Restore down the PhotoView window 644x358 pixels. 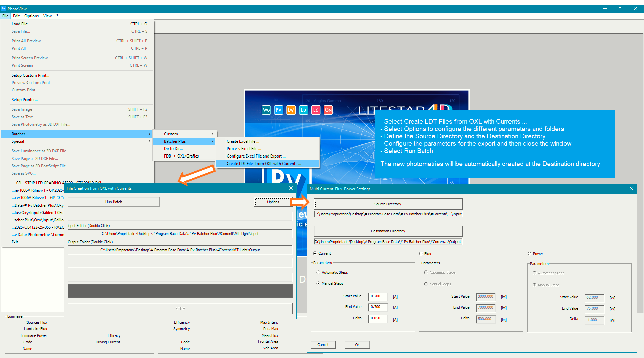tap(620, 9)
